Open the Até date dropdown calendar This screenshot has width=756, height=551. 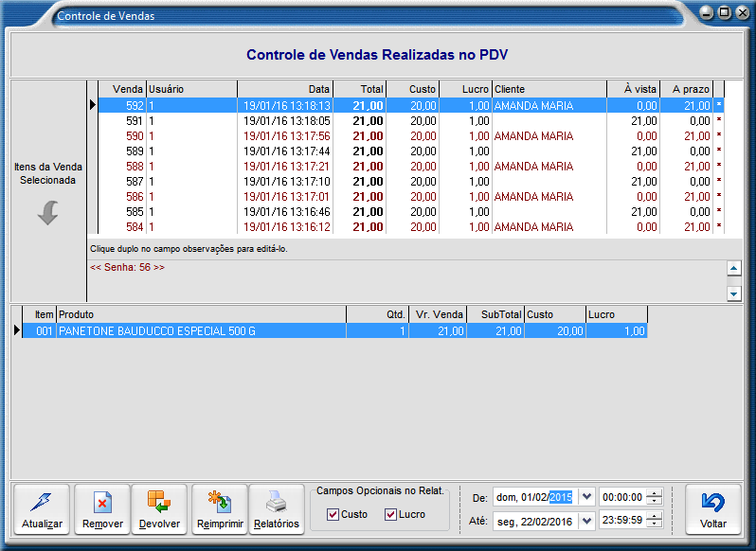coord(586,521)
